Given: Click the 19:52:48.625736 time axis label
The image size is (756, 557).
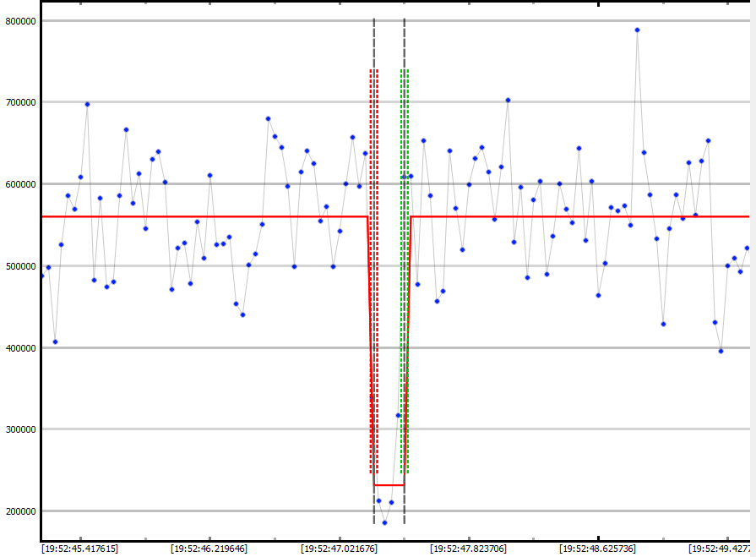Looking at the screenshot, I should coord(597,549).
